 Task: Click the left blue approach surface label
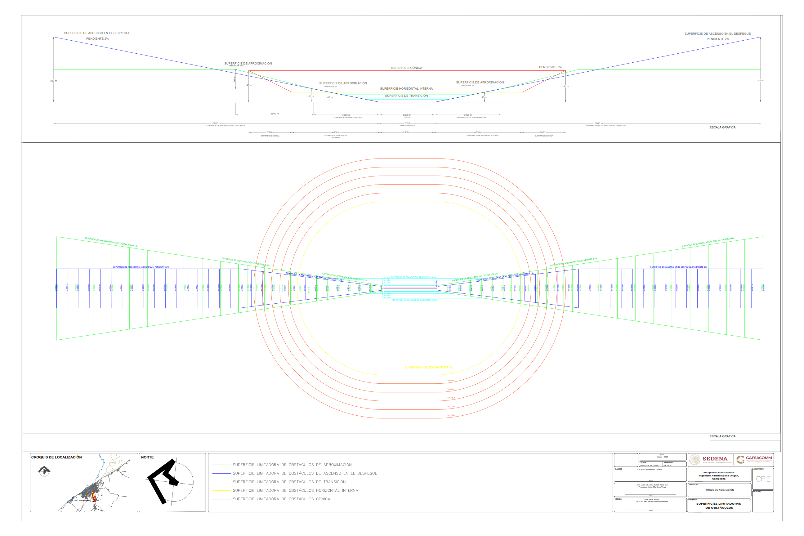(141, 267)
